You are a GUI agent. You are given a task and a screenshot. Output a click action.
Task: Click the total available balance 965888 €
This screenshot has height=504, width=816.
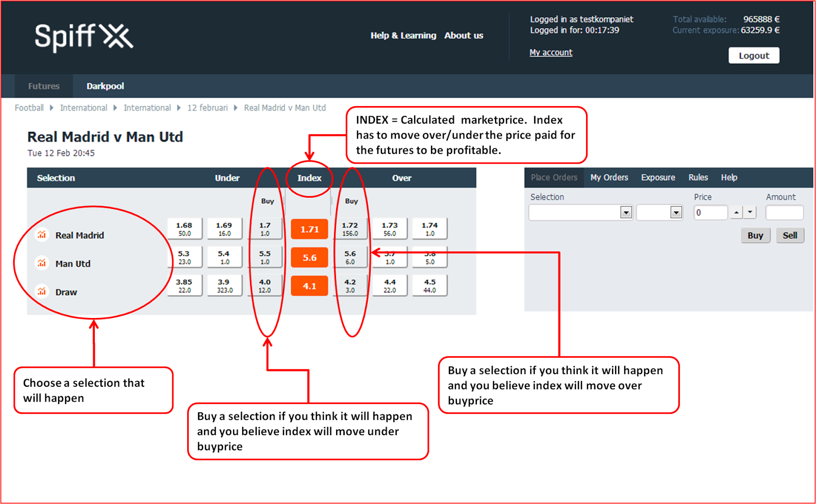[761, 19]
